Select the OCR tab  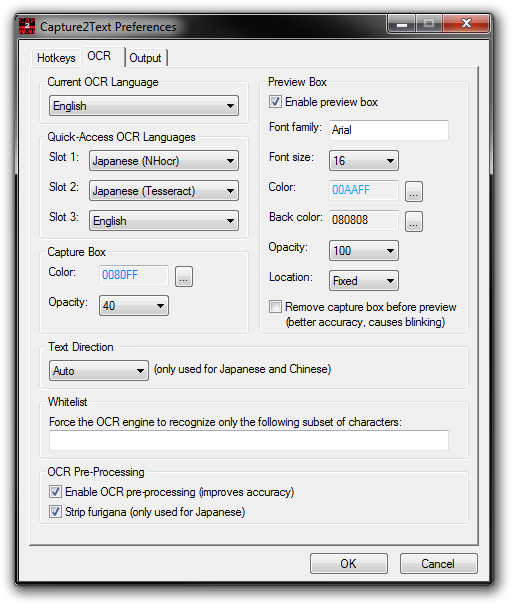click(x=103, y=57)
